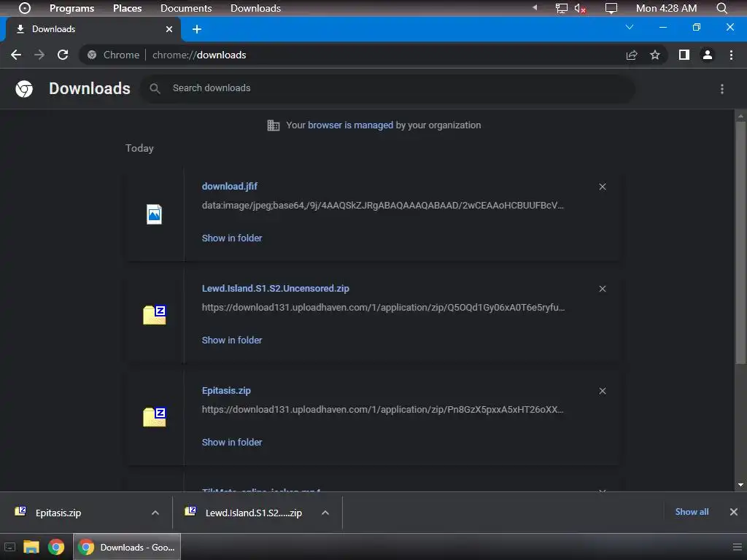Screen dimensions: 747x560
Task: Open a new tab with the plus button
Action: coord(197,29)
